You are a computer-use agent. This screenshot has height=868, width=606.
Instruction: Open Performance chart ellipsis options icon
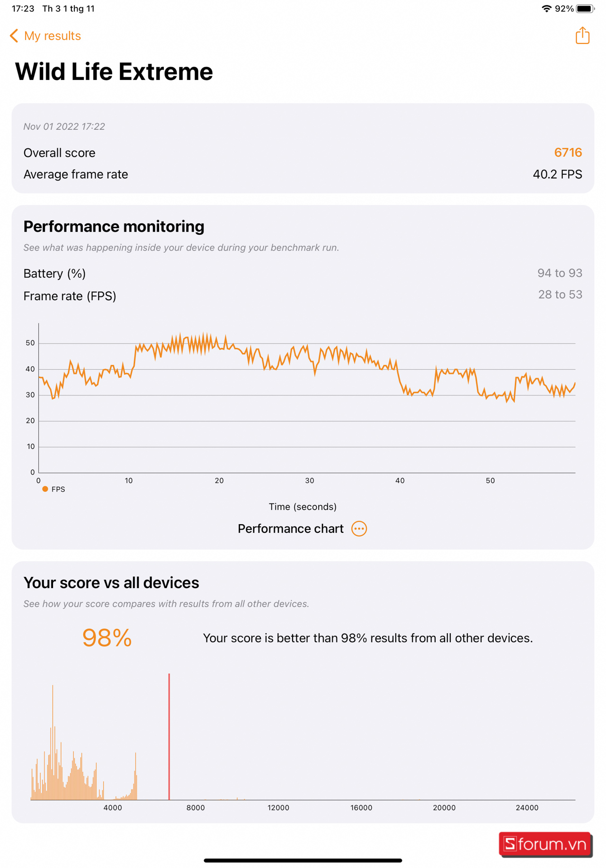click(x=359, y=528)
